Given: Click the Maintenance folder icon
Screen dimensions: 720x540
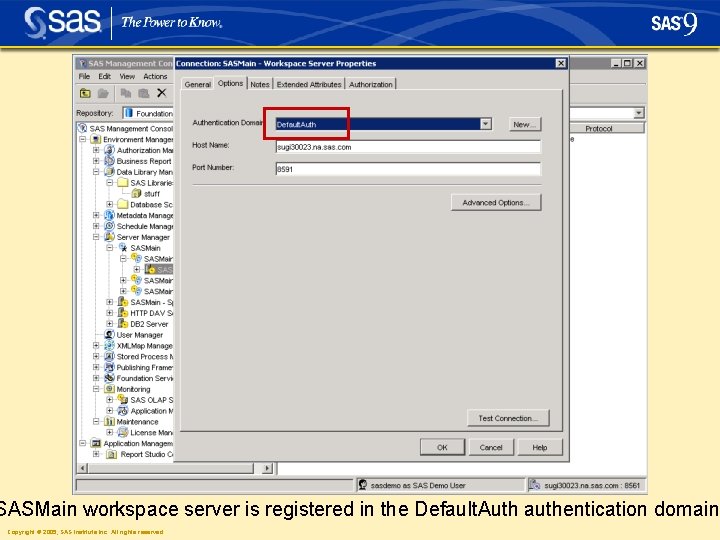Looking at the screenshot, I should pos(109,422).
